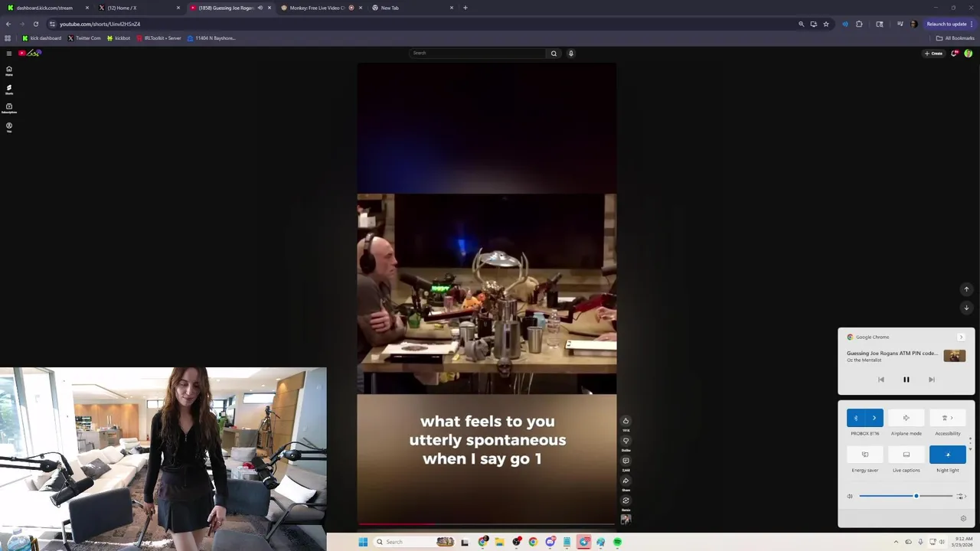This screenshot has width=980, height=551.
Task: Open Spotify from the taskbar
Action: pyautogui.click(x=617, y=542)
